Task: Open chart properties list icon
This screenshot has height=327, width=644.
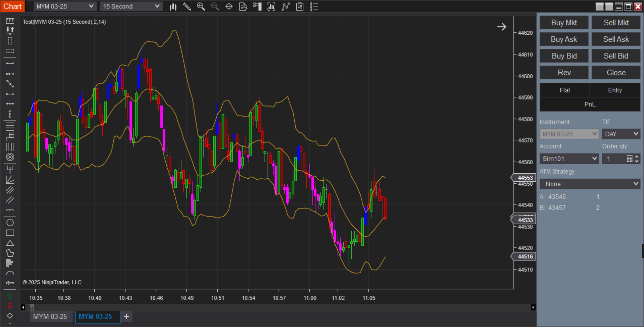Action: (314, 6)
